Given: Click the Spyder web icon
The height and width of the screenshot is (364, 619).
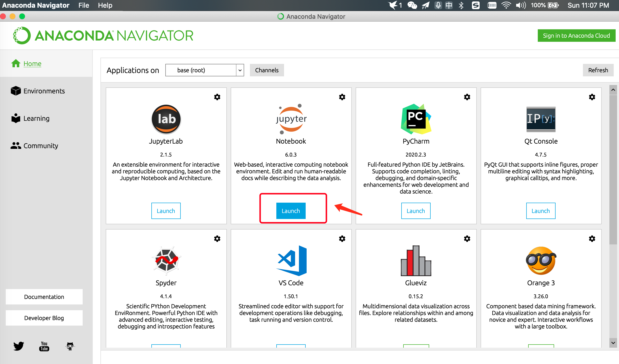Looking at the screenshot, I should click(x=166, y=261).
